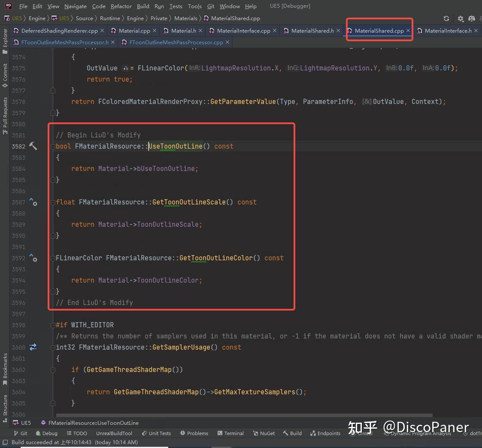Click the horizontal editor scrollbar
This screenshot has height=448, width=482.
(x=244, y=415)
